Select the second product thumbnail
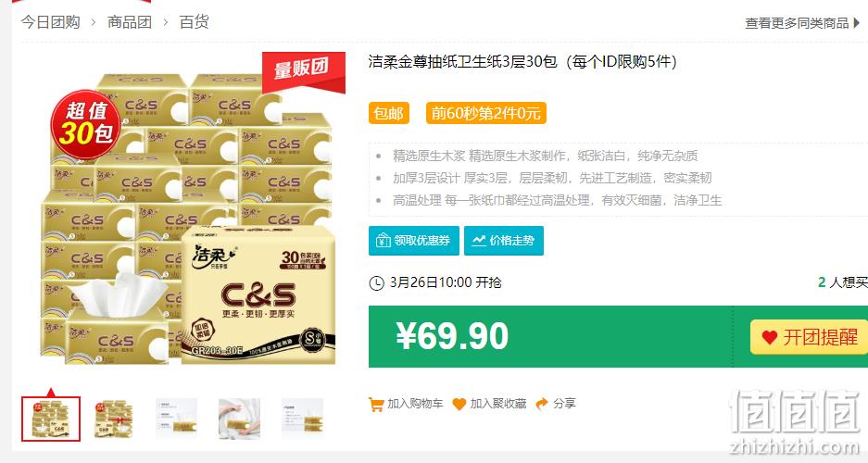868x463 pixels. (x=114, y=419)
